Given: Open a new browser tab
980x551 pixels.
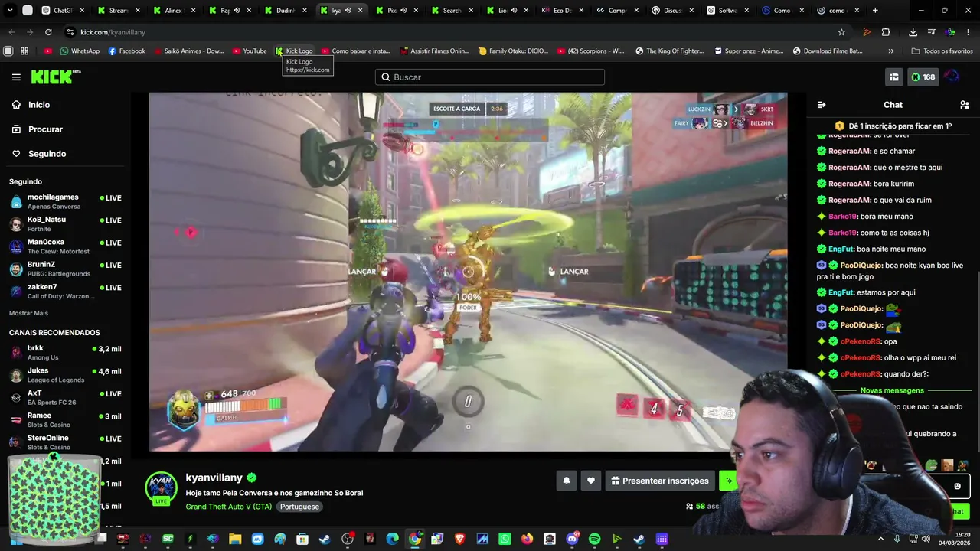Looking at the screenshot, I should [x=875, y=11].
